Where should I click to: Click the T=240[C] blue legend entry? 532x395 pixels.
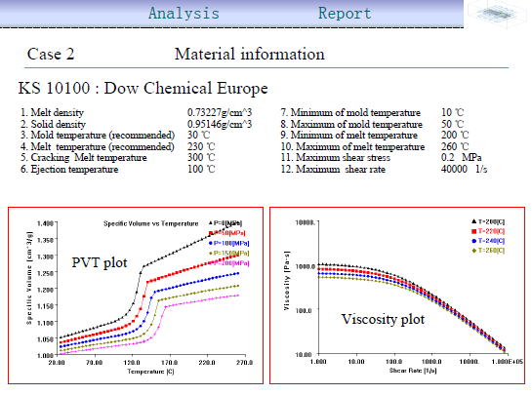click(x=488, y=241)
